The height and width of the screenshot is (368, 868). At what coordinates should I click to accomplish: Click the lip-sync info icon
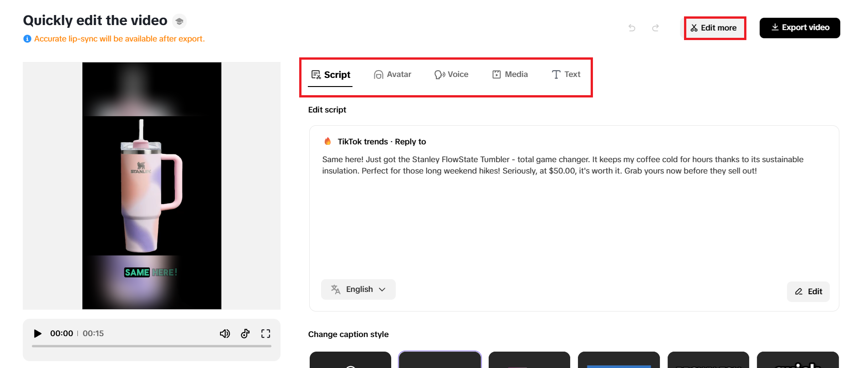coord(27,39)
